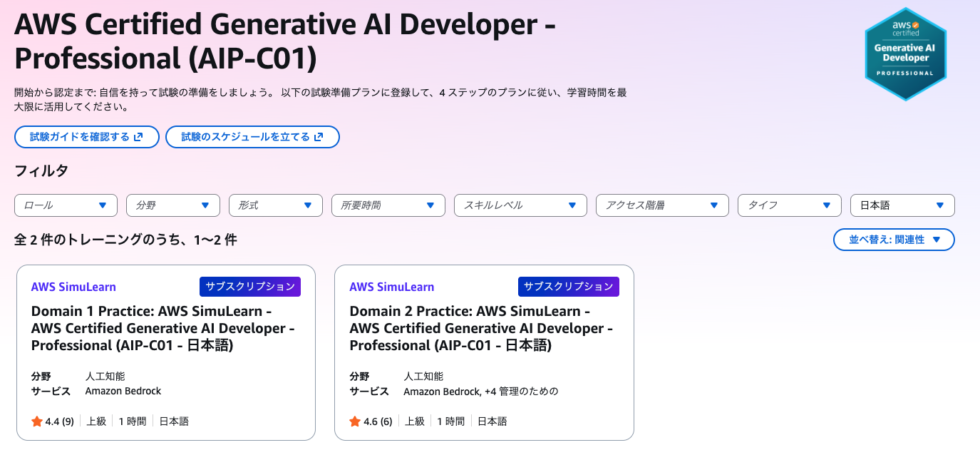Screen dimensions: 980x455
Task: Click 日本語 language on Domain 1 card footer
Action: pyautogui.click(x=174, y=421)
